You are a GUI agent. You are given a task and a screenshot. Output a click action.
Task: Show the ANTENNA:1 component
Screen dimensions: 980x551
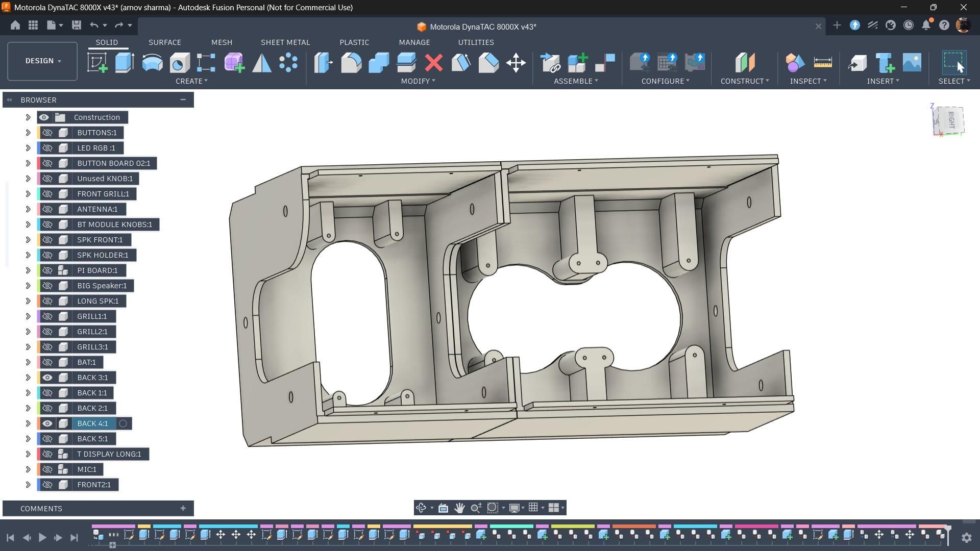click(47, 209)
